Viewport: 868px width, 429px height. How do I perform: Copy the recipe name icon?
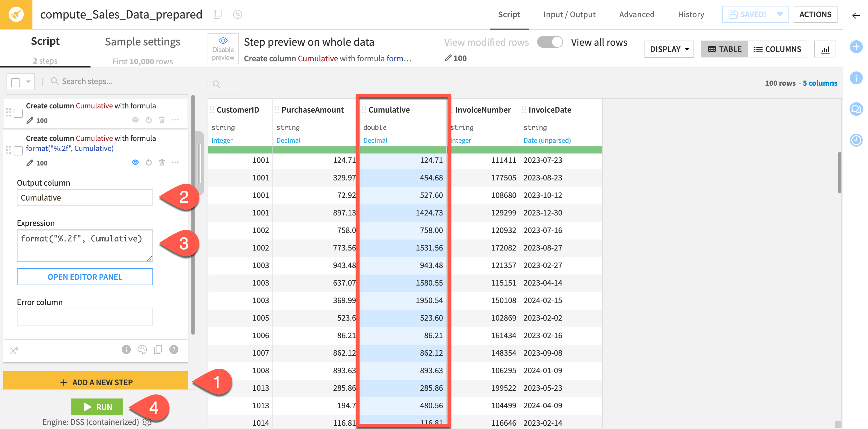[x=218, y=14]
